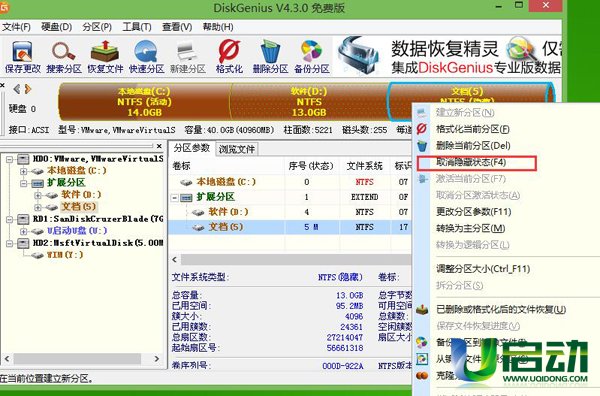Click the 搜索分区 magnifier toolbar icon

point(64,57)
